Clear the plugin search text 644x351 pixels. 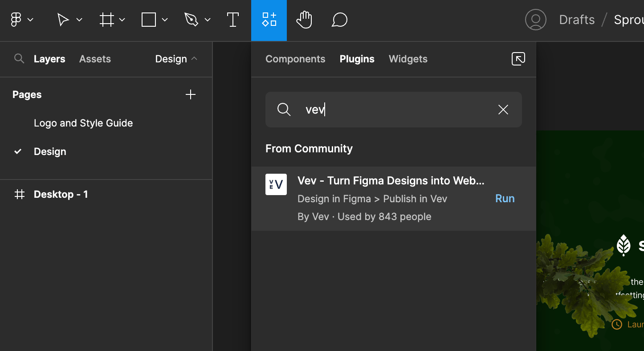point(503,110)
